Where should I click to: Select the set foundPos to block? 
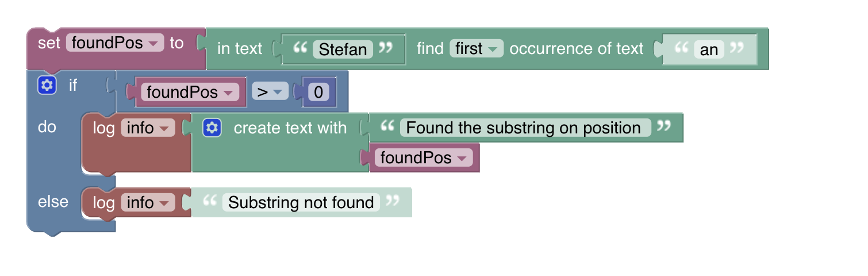pos(49,43)
